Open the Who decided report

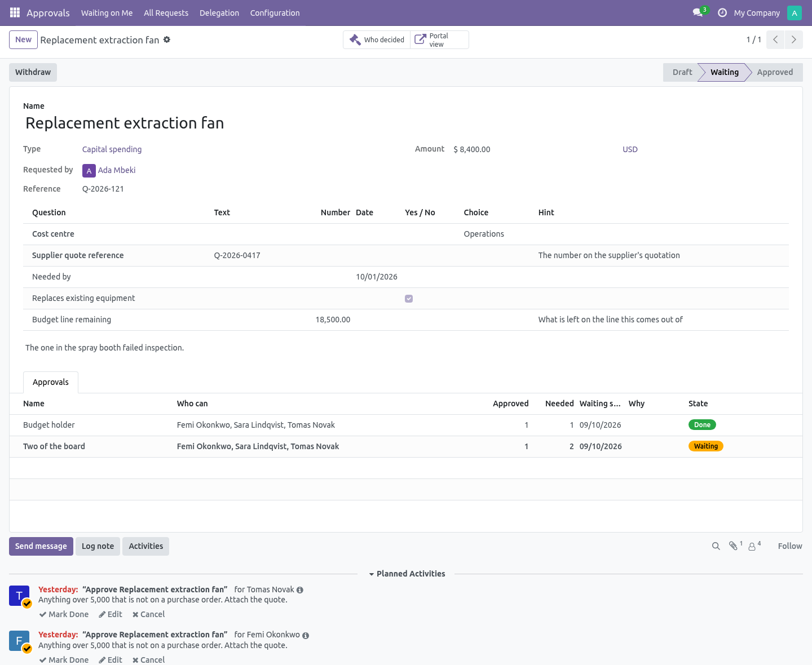click(377, 39)
